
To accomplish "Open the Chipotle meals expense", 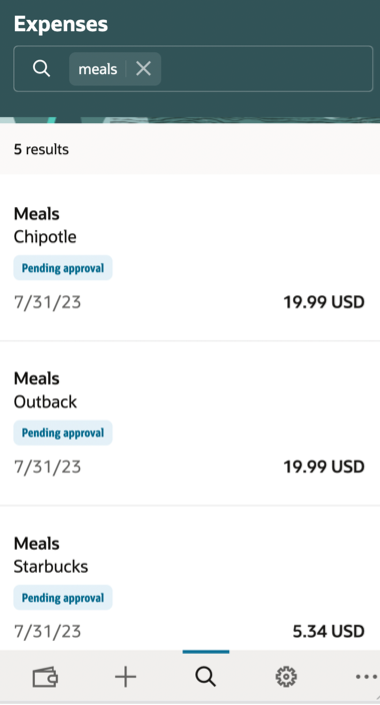I will [x=190, y=258].
